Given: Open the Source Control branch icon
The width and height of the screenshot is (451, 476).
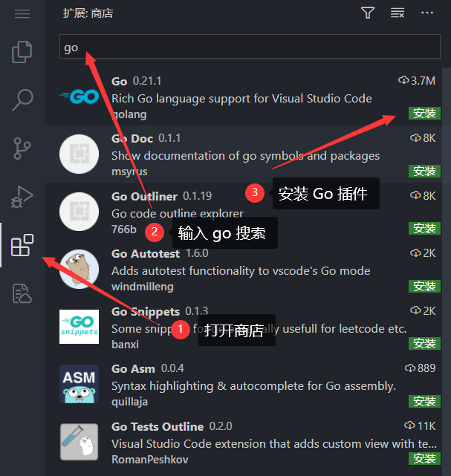Looking at the screenshot, I should (22, 149).
